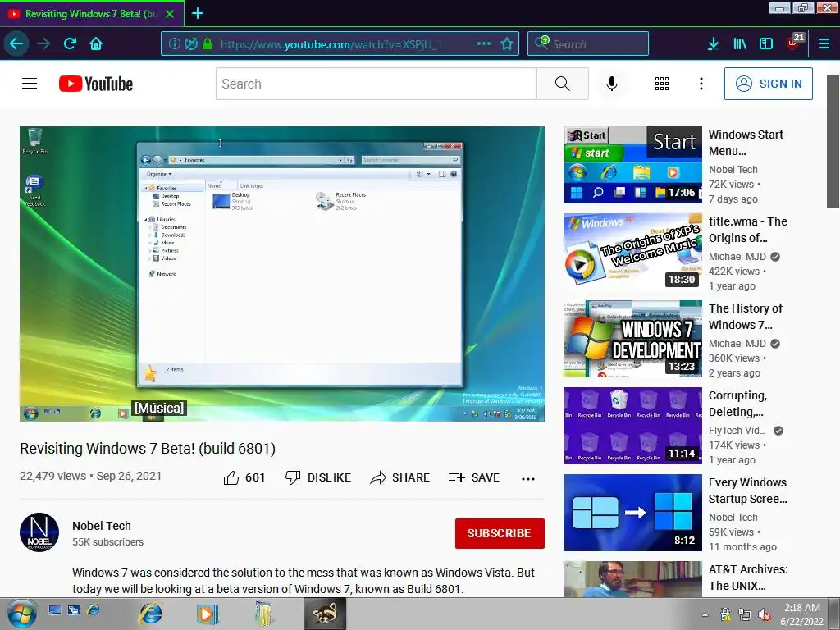Click the YouTube magnifier search button
Screen dimensions: 840x630
(x=563, y=84)
